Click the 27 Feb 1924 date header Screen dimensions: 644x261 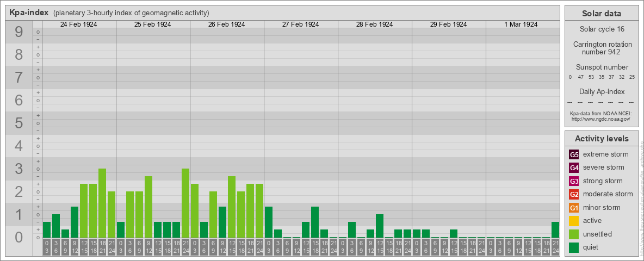(x=301, y=24)
